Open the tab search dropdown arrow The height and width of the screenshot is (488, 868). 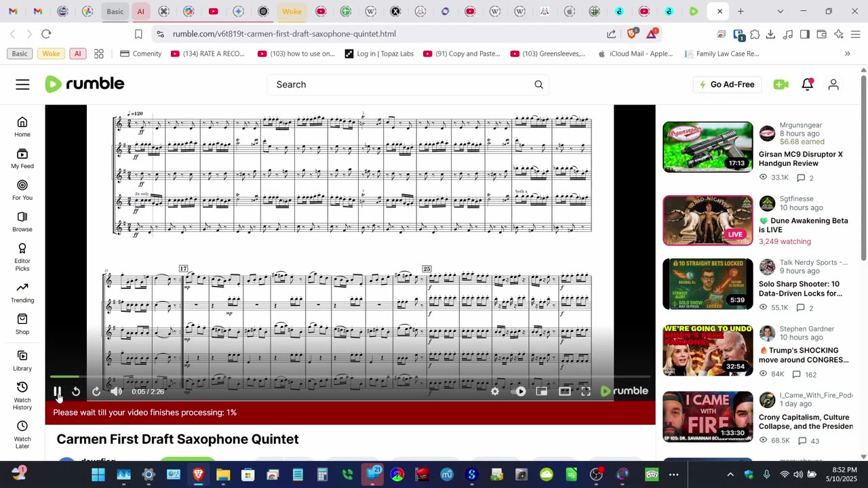(x=780, y=11)
